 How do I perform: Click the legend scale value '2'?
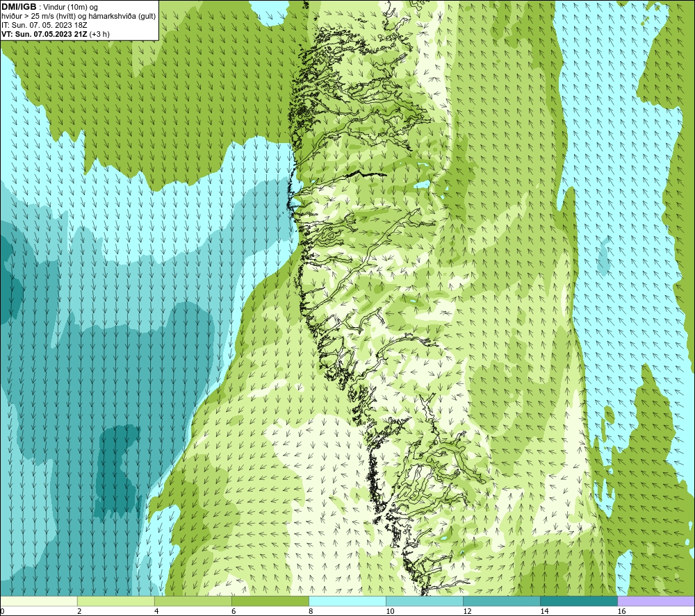pos(79,611)
